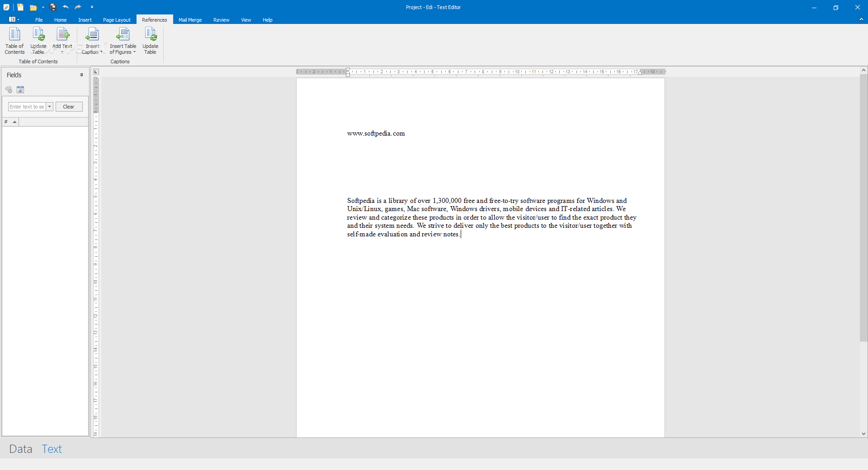Click the pin icon on Fields panel

82,75
